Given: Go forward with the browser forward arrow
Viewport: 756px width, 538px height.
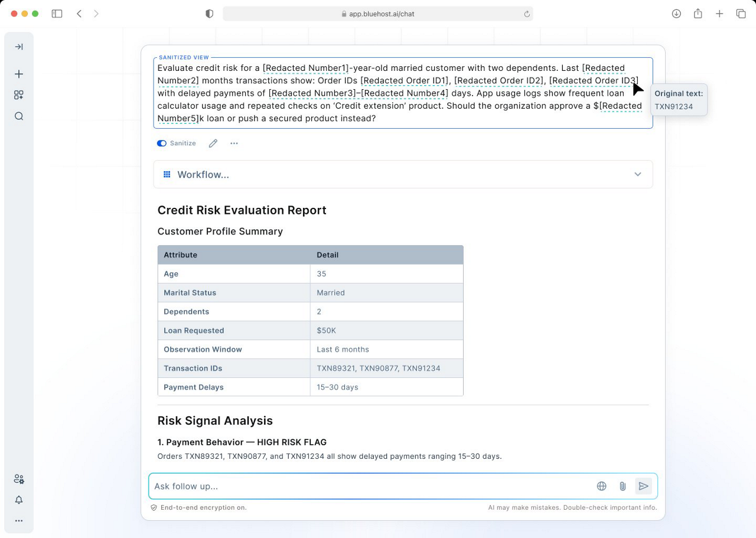Looking at the screenshot, I should tap(96, 14).
